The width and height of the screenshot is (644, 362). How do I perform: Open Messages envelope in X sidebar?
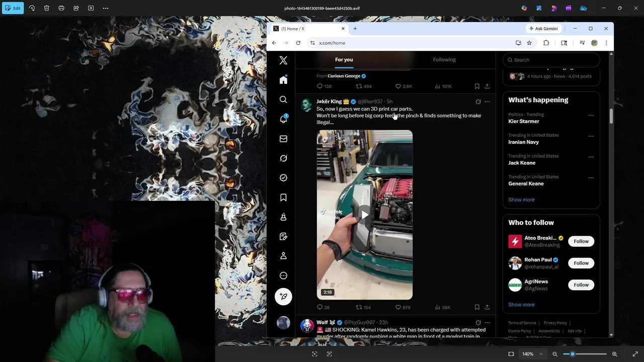tap(283, 139)
